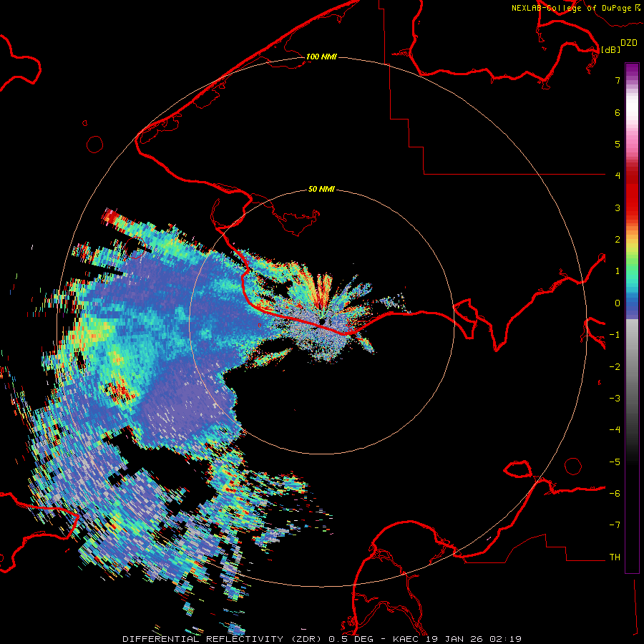This screenshot has height=644, width=644.
Task: Click the -7 dB tick label
Action: click(615, 525)
